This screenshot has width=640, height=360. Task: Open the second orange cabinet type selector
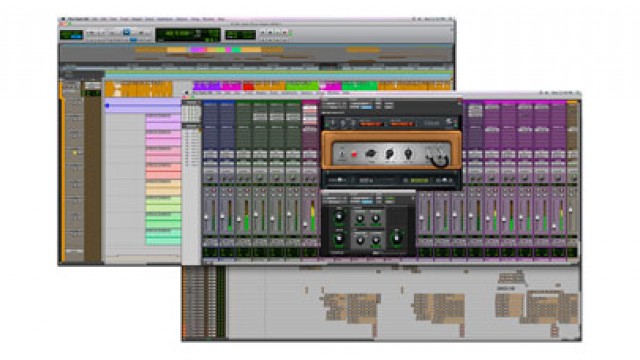(x=402, y=123)
